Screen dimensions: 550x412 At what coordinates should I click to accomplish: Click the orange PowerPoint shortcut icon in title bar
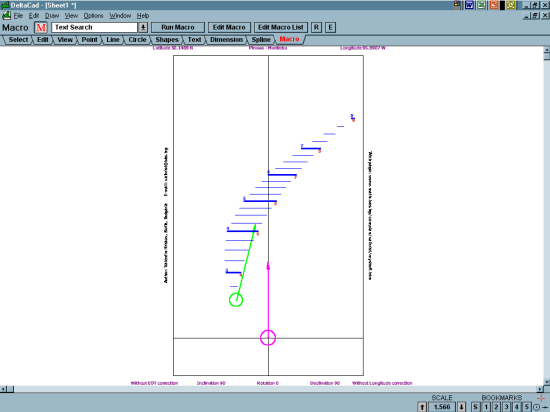[x=494, y=5]
